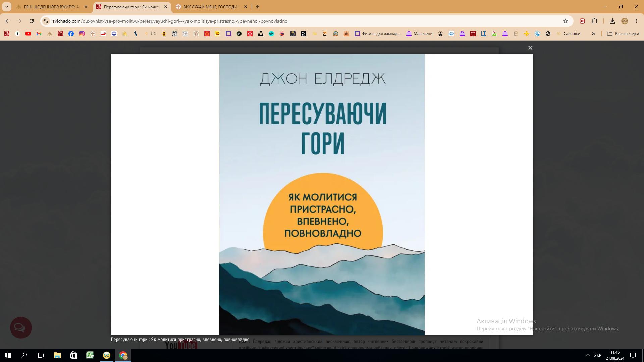The height and width of the screenshot is (362, 644).
Task: Switch to РЕЧІ ЩОДЕННОГО ВЖИТКУ tab
Action: pos(51,7)
